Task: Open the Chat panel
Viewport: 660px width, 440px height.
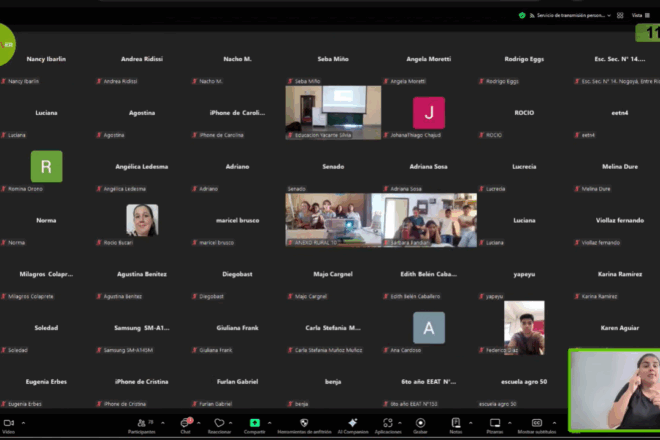Action: (x=185, y=423)
